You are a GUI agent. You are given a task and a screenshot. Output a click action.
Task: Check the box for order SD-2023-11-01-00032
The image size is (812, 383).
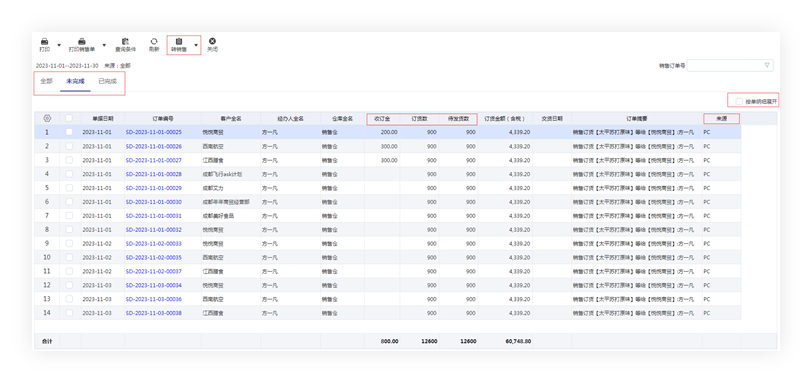(x=69, y=229)
